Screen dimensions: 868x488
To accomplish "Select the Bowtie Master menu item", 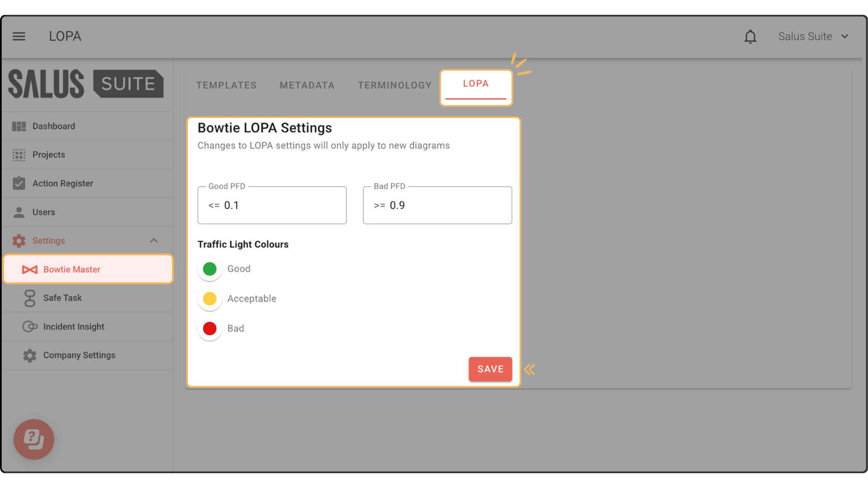I will point(88,269).
